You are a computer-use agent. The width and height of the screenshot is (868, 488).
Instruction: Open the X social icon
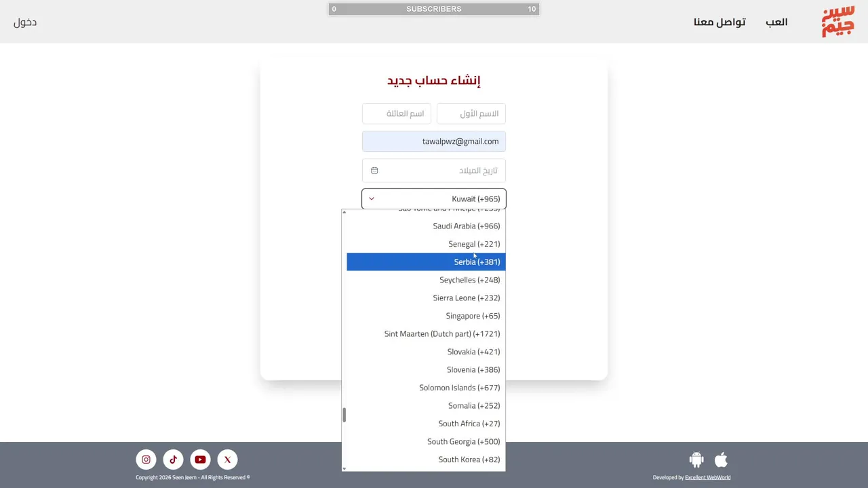click(x=227, y=460)
